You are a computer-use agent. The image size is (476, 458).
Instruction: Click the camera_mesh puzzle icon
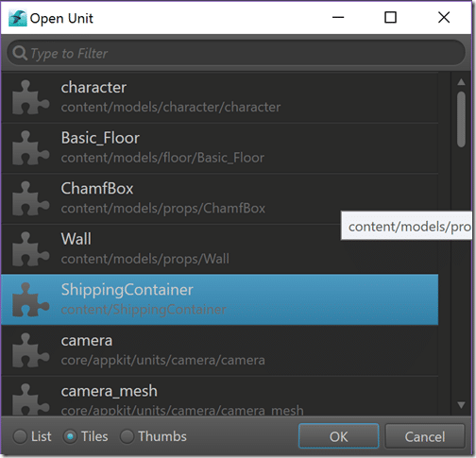(x=30, y=399)
